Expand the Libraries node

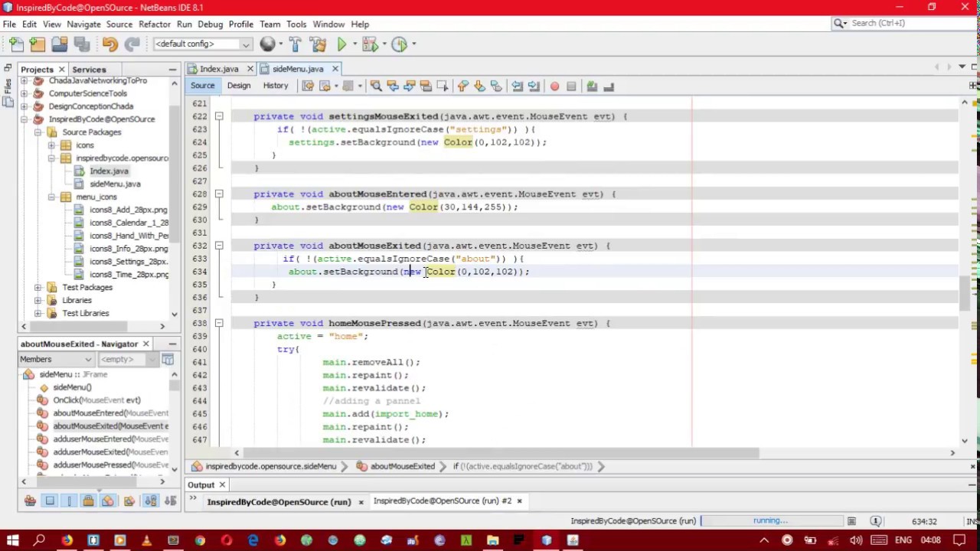[x=38, y=301]
